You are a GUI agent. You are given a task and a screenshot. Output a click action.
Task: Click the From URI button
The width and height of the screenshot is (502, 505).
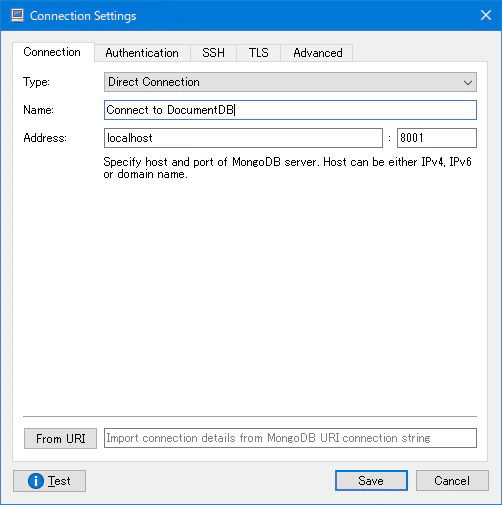coord(60,438)
